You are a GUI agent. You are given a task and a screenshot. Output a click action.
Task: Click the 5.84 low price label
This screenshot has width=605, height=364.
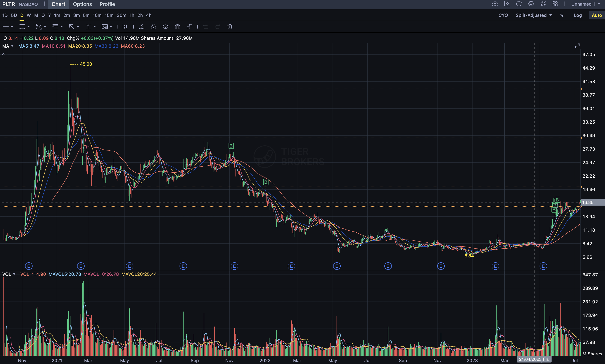[x=469, y=256]
